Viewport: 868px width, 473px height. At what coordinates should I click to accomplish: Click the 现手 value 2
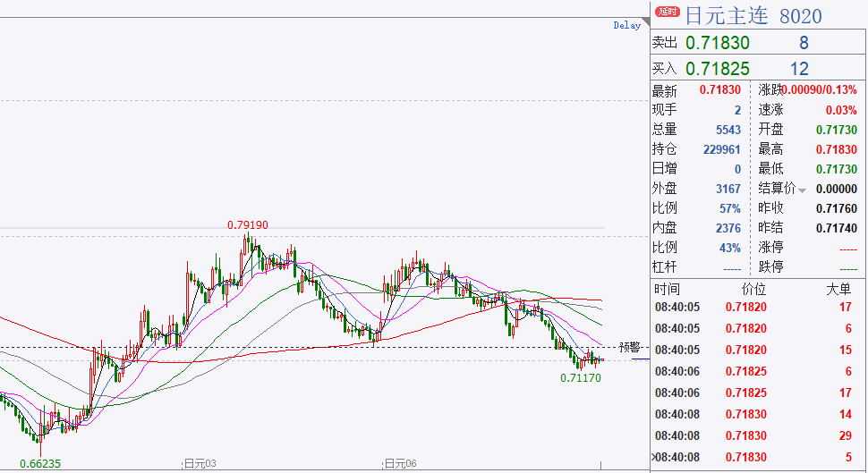(737, 110)
